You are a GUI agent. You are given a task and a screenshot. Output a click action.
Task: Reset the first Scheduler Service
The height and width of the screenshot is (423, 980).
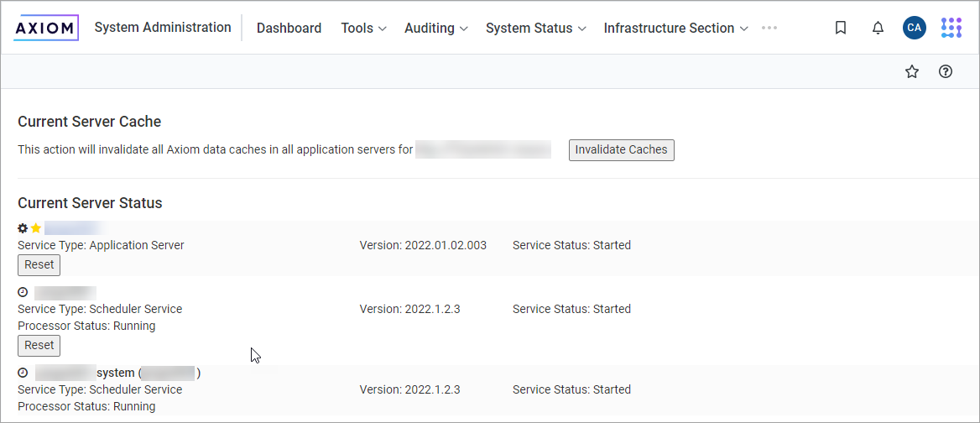pyautogui.click(x=39, y=345)
